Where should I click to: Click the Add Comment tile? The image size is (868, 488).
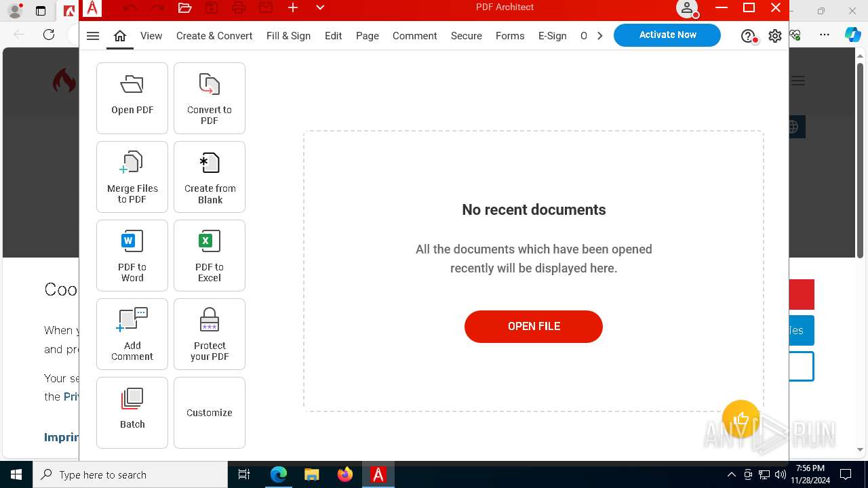(132, 334)
